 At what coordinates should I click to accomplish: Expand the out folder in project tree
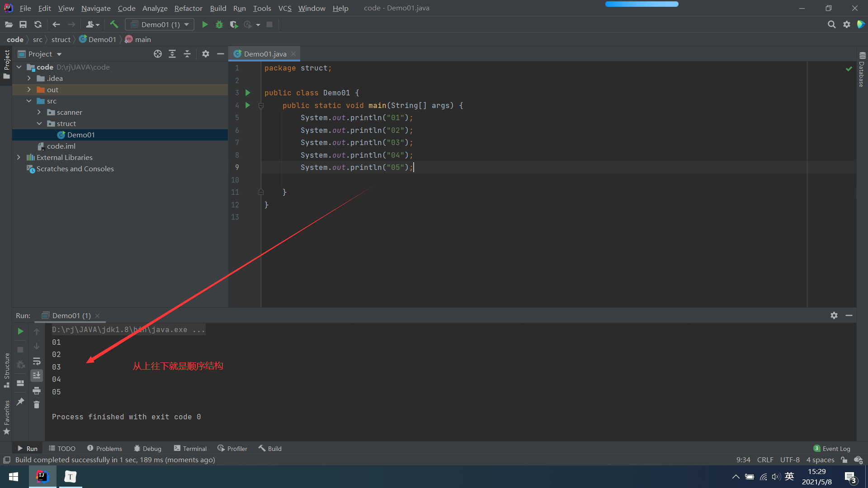point(29,89)
